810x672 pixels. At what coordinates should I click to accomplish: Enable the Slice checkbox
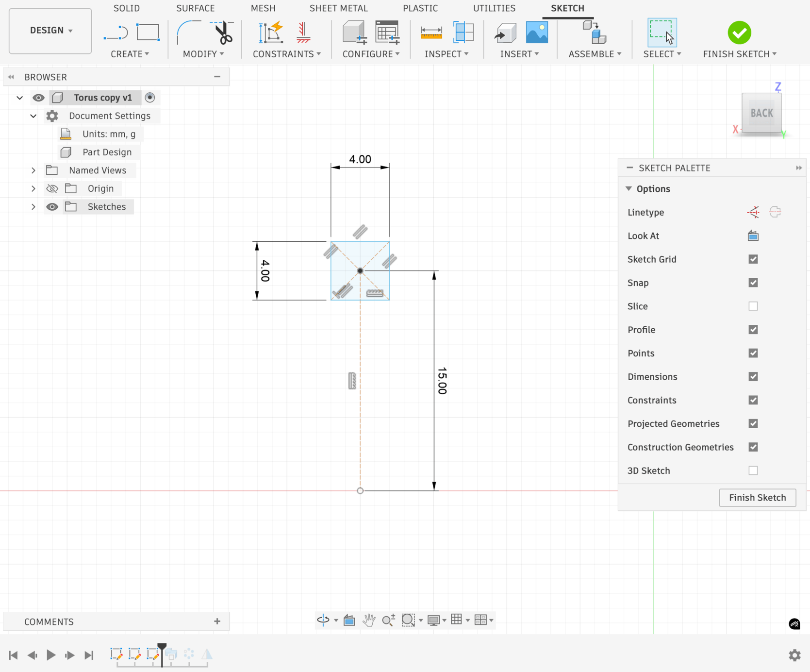[x=753, y=306]
